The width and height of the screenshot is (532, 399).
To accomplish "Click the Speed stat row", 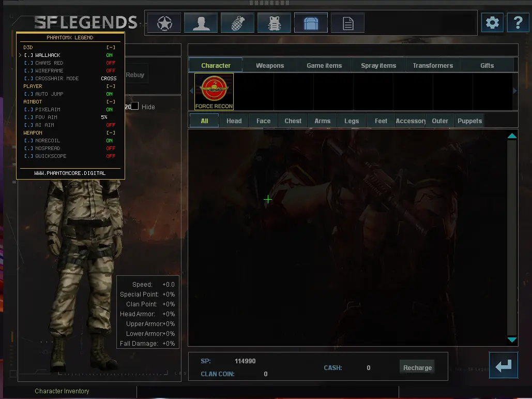I will (154, 284).
